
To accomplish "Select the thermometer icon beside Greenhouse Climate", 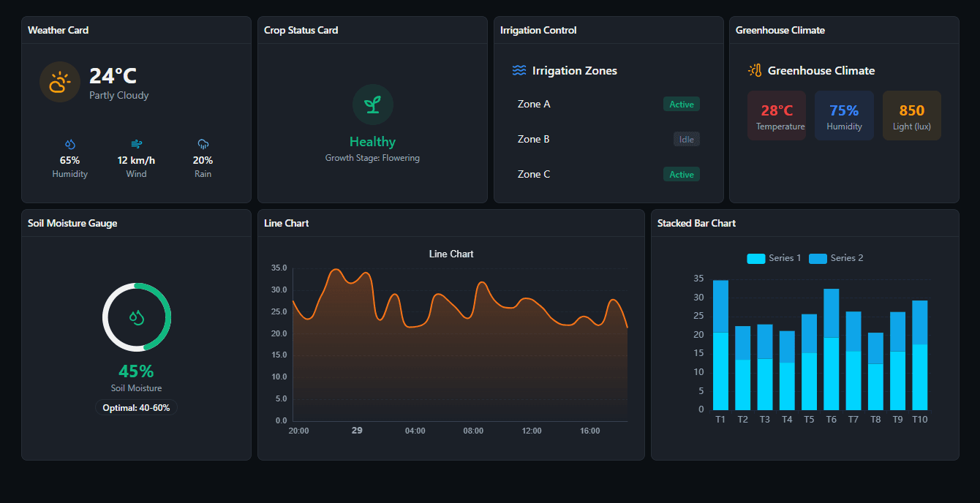I will pos(754,70).
